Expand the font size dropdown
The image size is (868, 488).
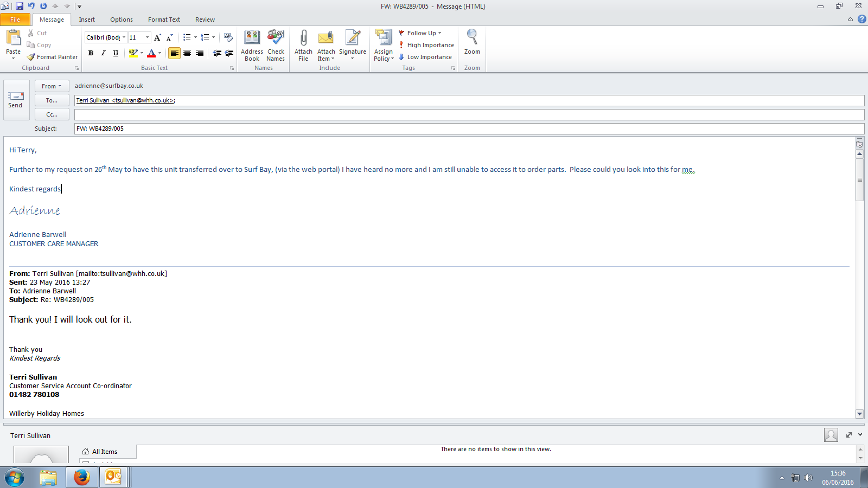pyautogui.click(x=147, y=37)
